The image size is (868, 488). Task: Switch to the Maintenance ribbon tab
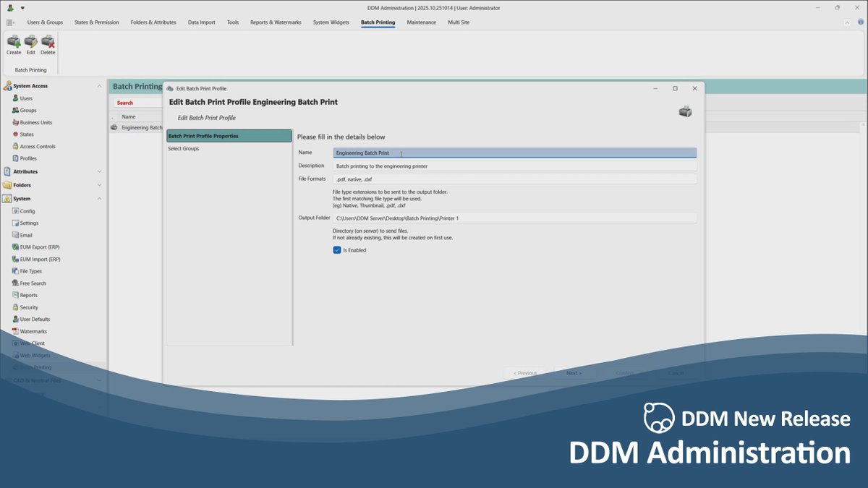[x=422, y=22]
